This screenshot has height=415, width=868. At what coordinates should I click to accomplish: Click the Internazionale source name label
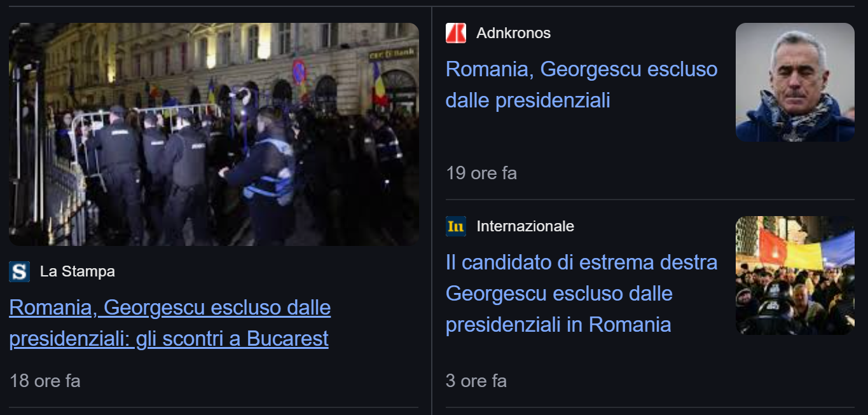[525, 226]
